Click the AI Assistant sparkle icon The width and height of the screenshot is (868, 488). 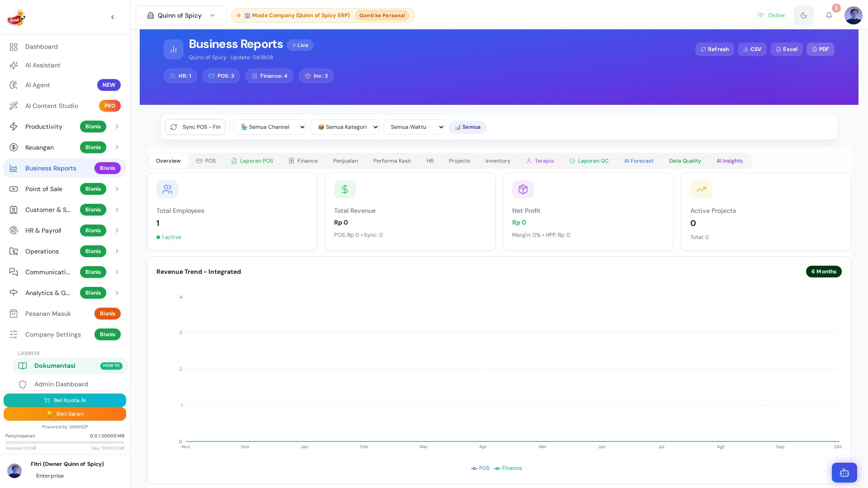14,66
